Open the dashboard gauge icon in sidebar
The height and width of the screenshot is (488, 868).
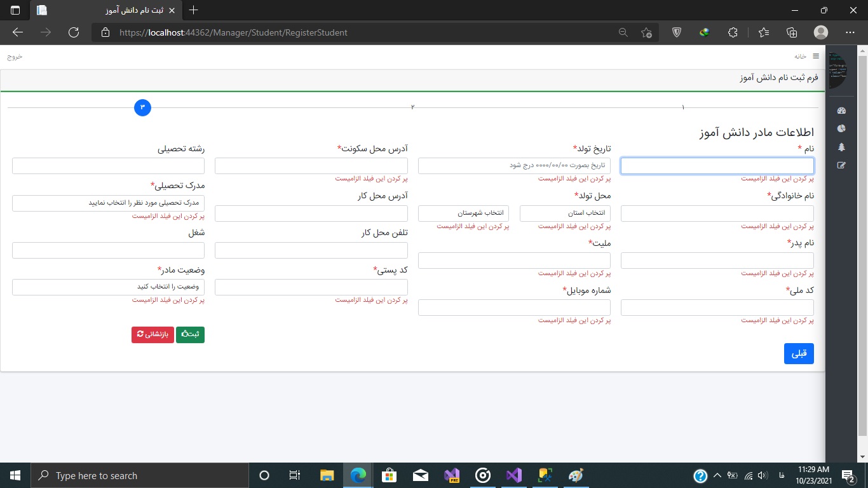[x=842, y=111]
